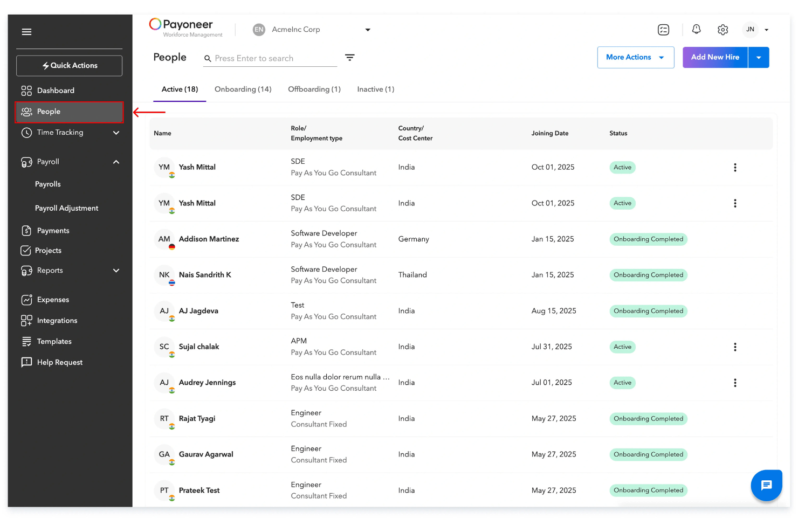This screenshot has height=532, width=798.
Task: Click the Germany country cell
Action: pyautogui.click(x=414, y=239)
